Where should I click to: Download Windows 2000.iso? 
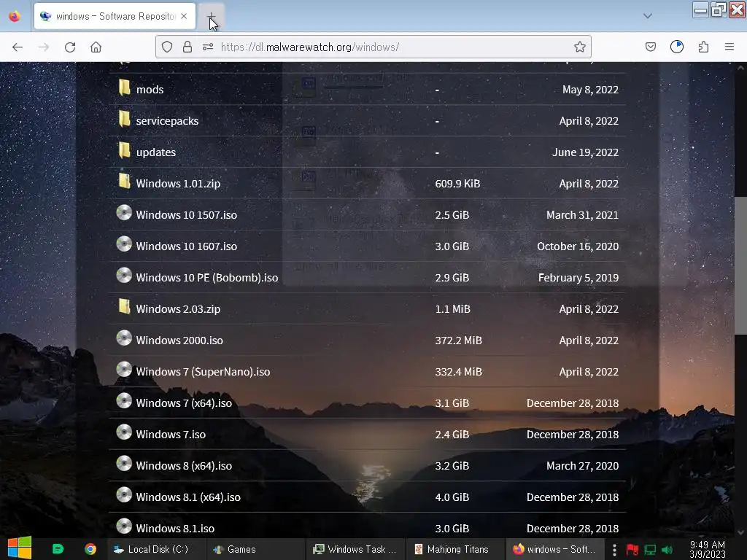pyautogui.click(x=179, y=341)
